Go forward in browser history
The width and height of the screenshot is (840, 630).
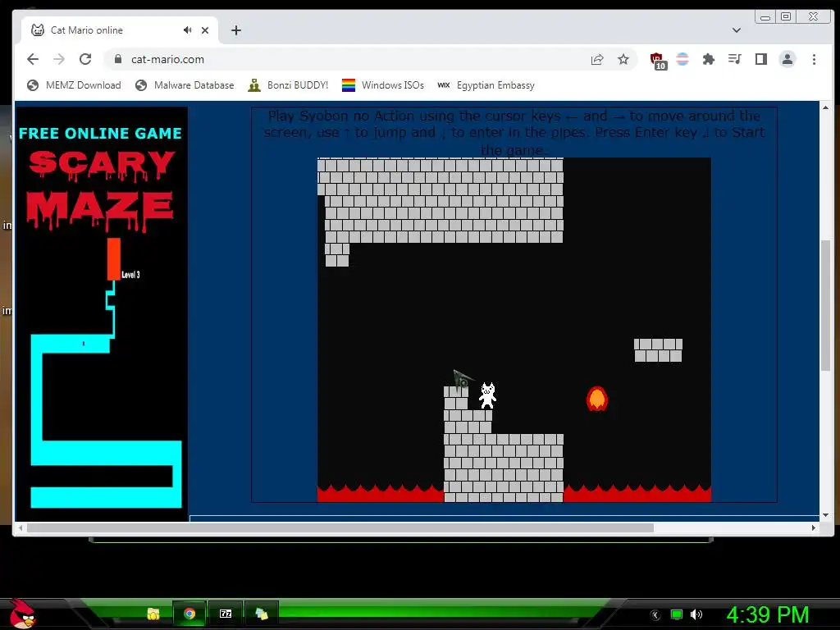(59, 59)
